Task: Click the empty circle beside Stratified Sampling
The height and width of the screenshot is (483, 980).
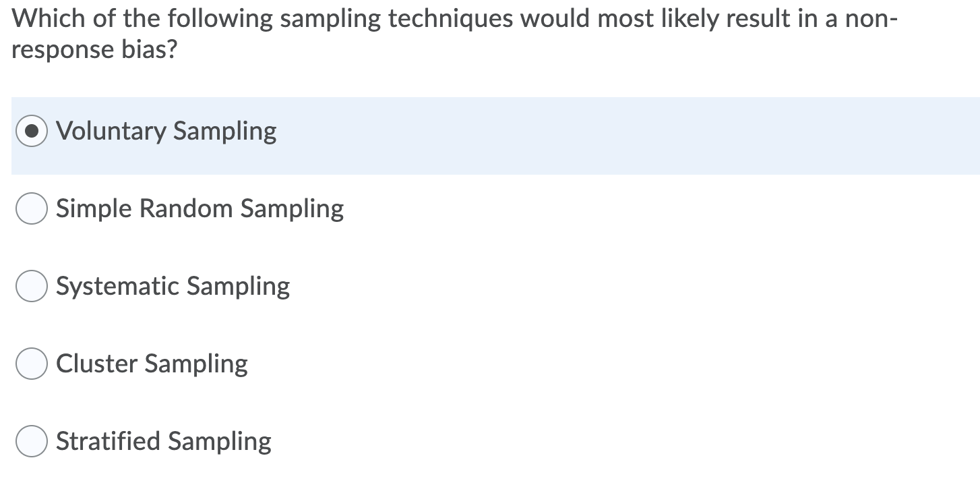Action: point(31,441)
